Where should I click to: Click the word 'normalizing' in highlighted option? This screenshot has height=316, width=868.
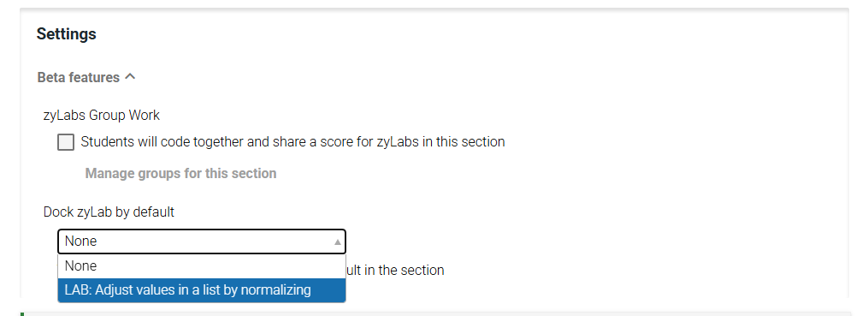(x=276, y=290)
